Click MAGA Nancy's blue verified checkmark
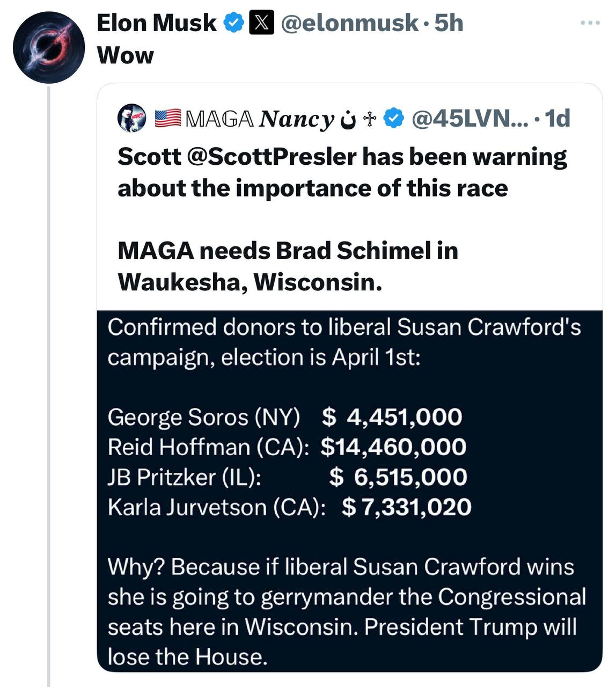The width and height of the screenshot is (616, 687). click(394, 119)
